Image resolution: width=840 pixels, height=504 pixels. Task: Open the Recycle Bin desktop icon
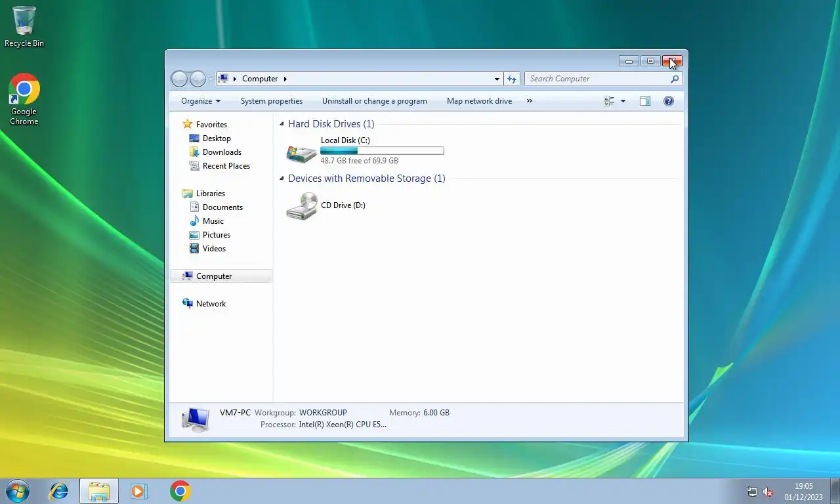pos(24,27)
